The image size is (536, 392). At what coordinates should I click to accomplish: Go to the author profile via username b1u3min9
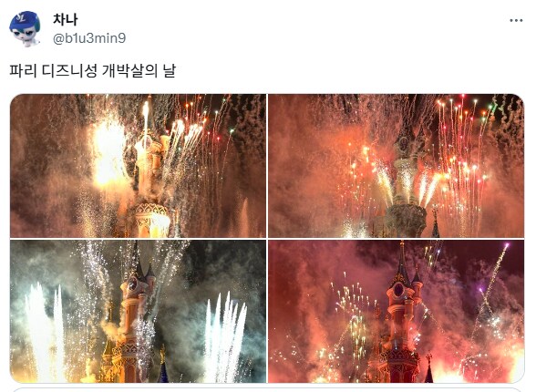pos(89,38)
